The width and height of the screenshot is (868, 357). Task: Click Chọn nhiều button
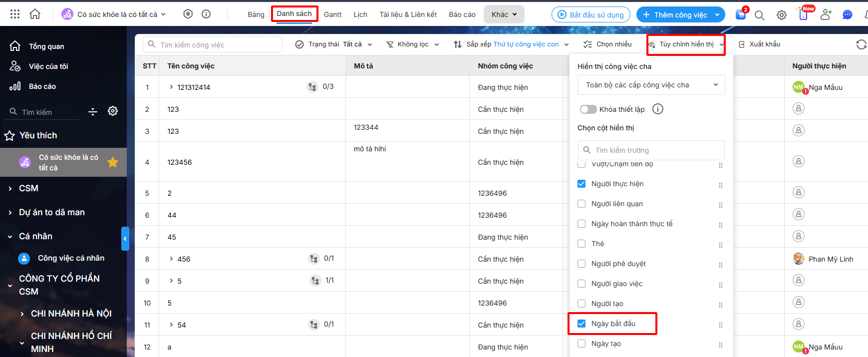pyautogui.click(x=607, y=44)
